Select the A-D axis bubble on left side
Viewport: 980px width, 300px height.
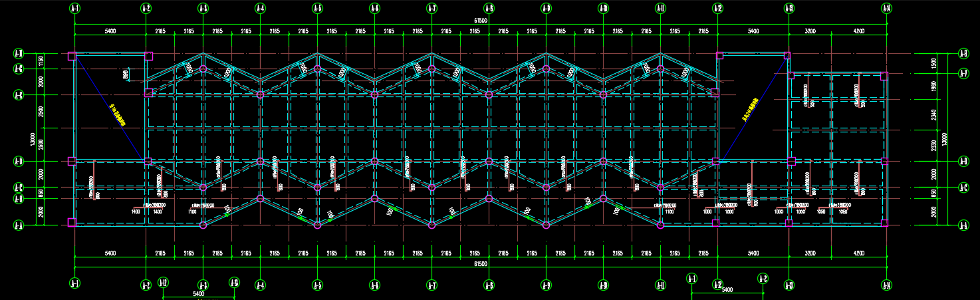(19, 161)
